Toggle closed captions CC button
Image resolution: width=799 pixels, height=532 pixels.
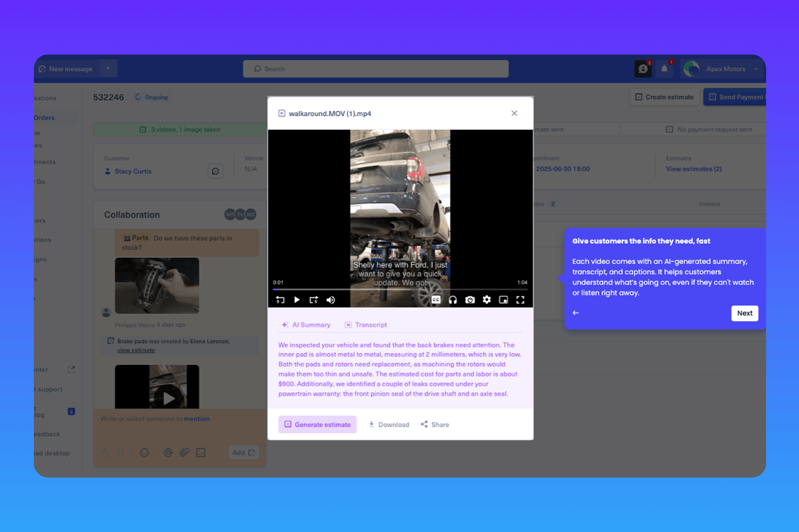tap(436, 300)
